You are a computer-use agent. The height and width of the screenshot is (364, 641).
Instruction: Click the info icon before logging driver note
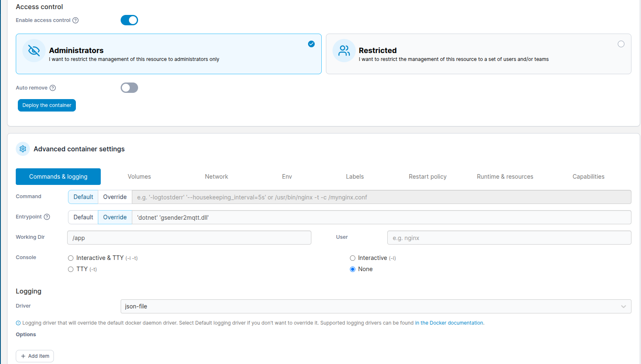point(18,323)
